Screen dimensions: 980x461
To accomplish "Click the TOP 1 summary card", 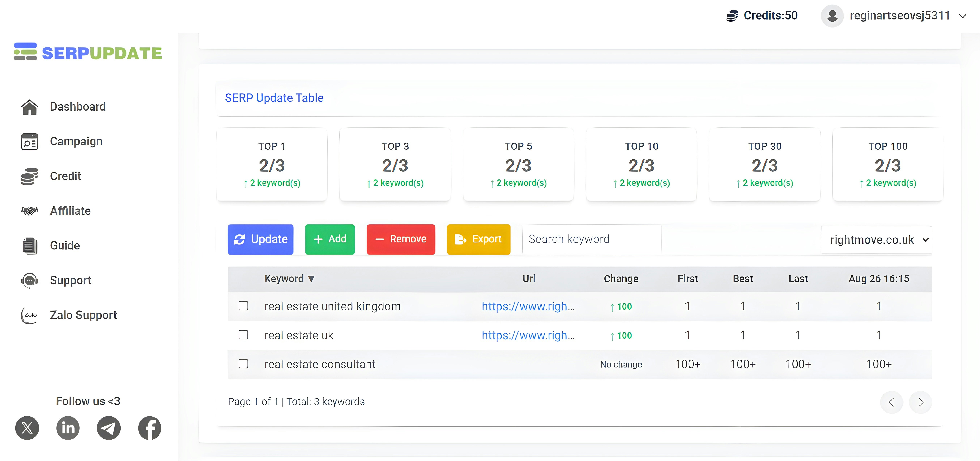I will click(x=272, y=164).
